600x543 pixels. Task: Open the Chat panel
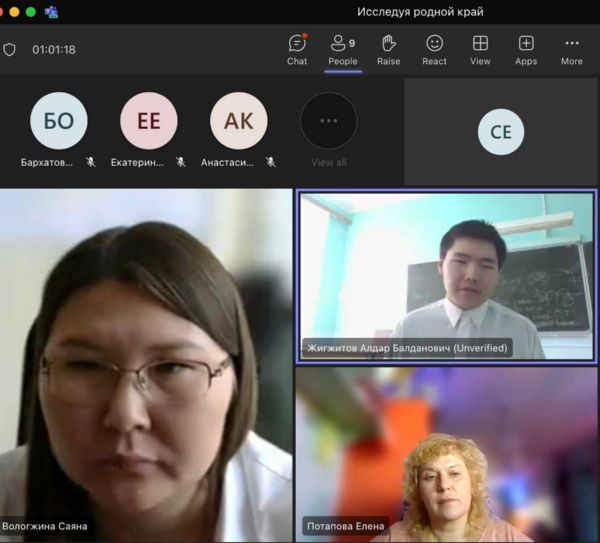[x=297, y=49]
